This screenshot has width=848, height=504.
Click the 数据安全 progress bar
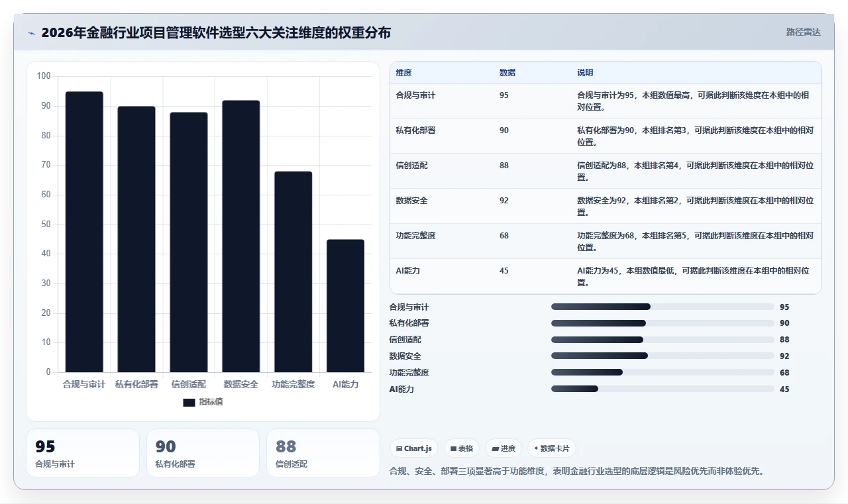[x=662, y=356]
